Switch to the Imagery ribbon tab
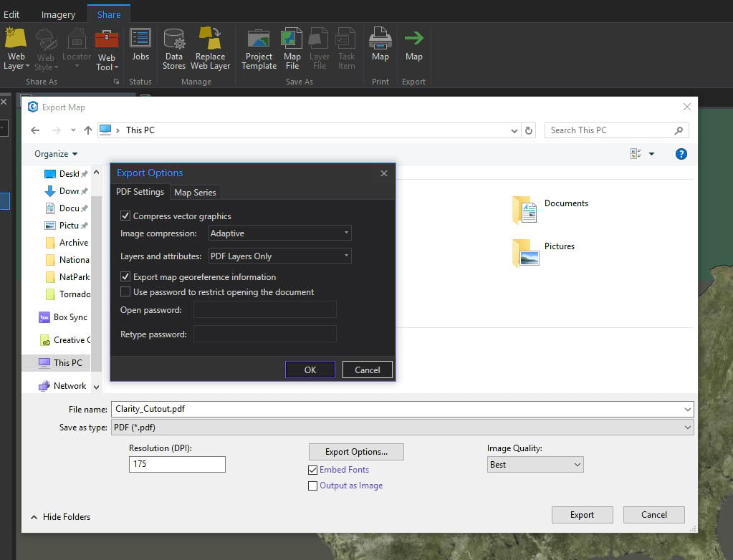 58,14
